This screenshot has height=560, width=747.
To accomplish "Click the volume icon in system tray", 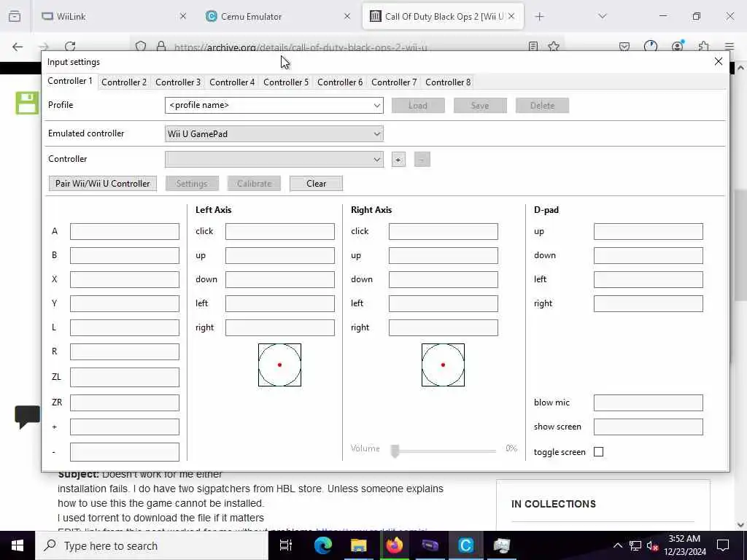I will 653,545.
